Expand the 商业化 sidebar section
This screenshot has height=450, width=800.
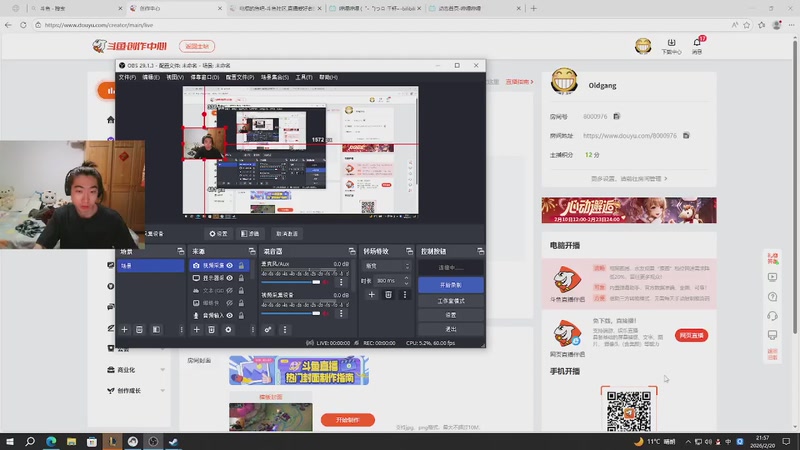(x=163, y=369)
